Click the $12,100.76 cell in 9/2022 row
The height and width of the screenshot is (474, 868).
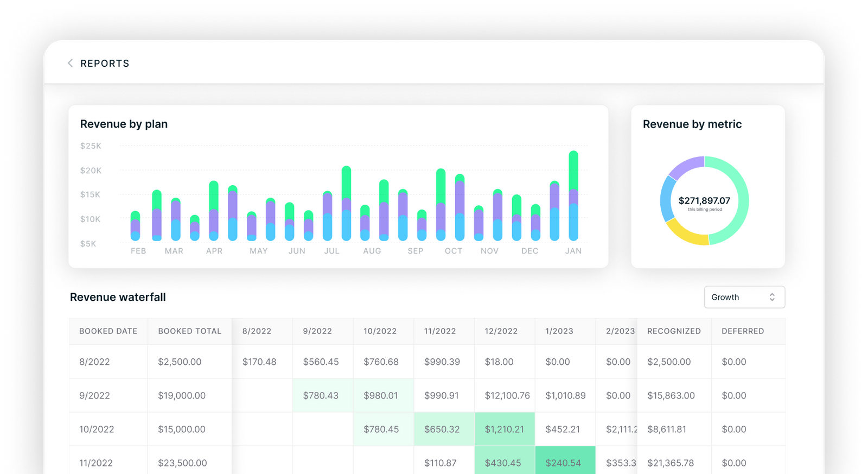(507, 395)
